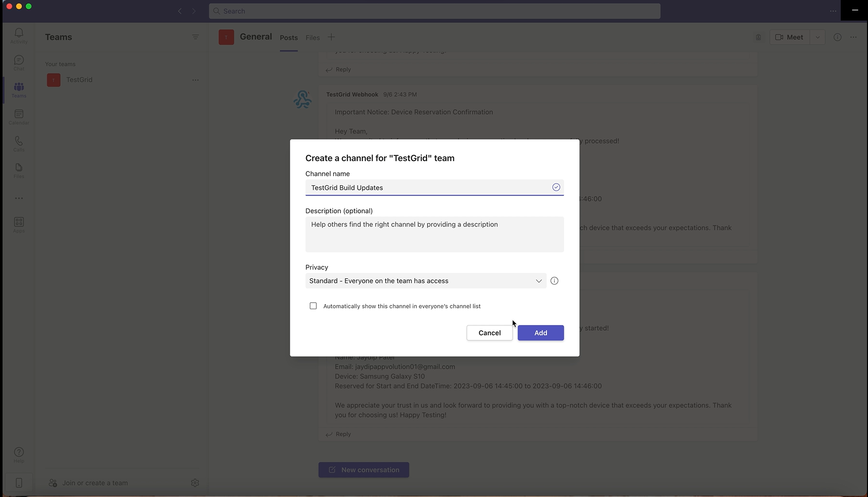
Task: Show more apps ellipsis in sidebar
Action: (19, 198)
